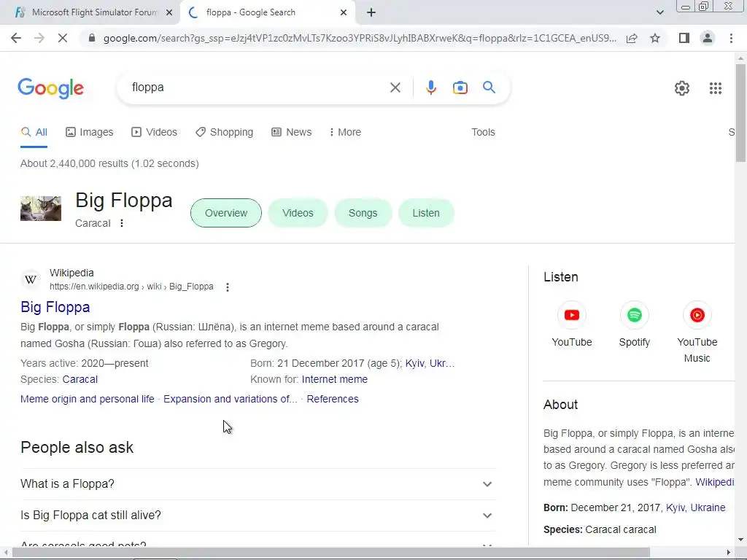Click the Forward navigation arrow
The image size is (747, 560).
[39, 38]
